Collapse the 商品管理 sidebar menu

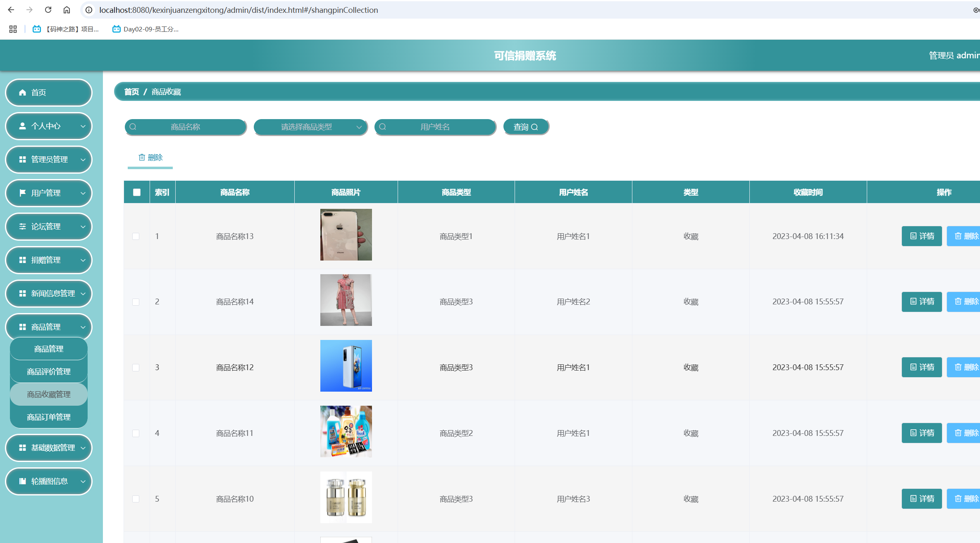(x=49, y=327)
